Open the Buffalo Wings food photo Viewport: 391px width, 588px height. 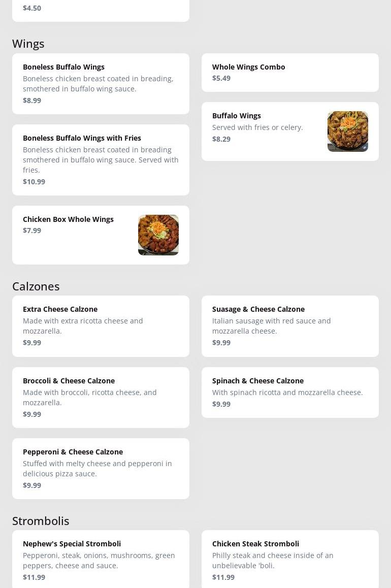[347, 132]
